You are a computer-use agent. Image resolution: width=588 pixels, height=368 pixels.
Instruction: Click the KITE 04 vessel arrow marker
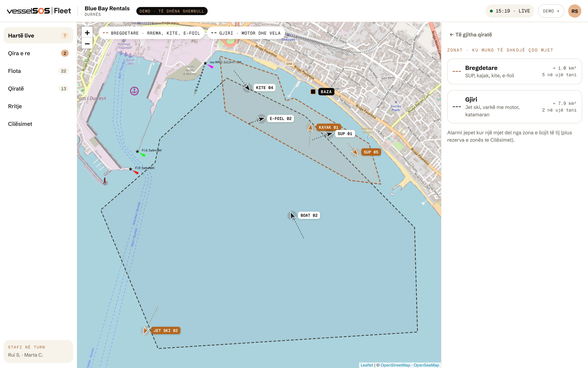[x=247, y=88]
